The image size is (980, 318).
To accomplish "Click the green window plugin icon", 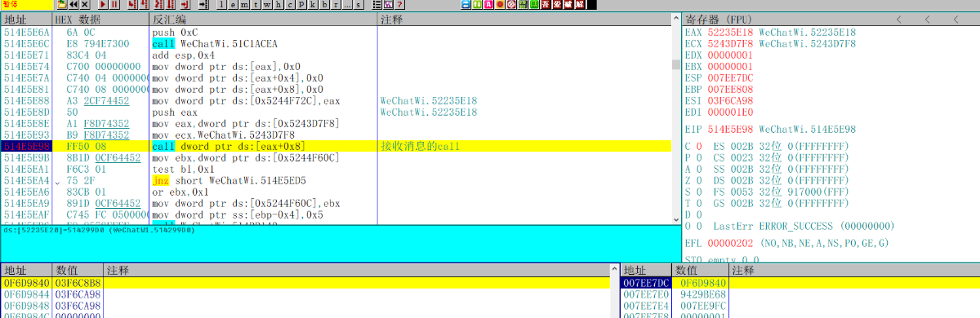I will tap(534, 4).
